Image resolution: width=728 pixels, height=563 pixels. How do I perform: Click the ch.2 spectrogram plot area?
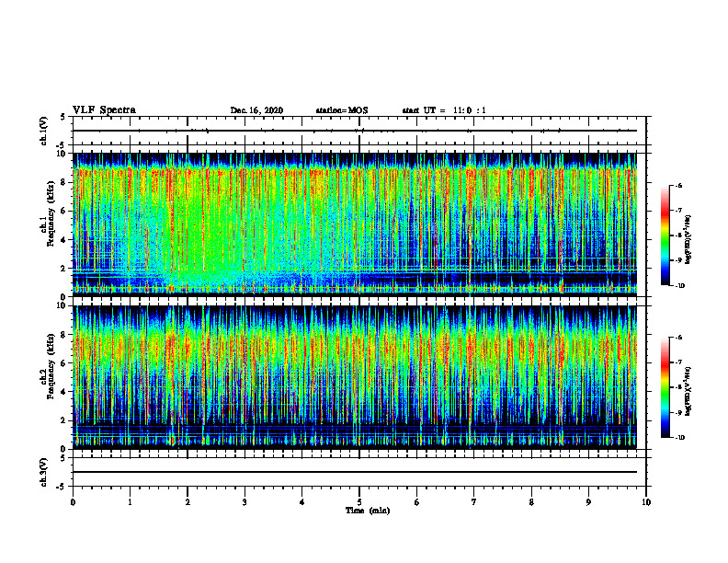pos(355,377)
